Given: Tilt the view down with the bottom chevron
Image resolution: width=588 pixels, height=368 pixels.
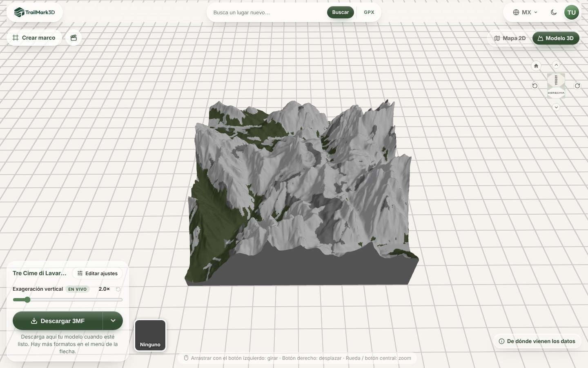Looking at the screenshot, I should (x=556, y=107).
